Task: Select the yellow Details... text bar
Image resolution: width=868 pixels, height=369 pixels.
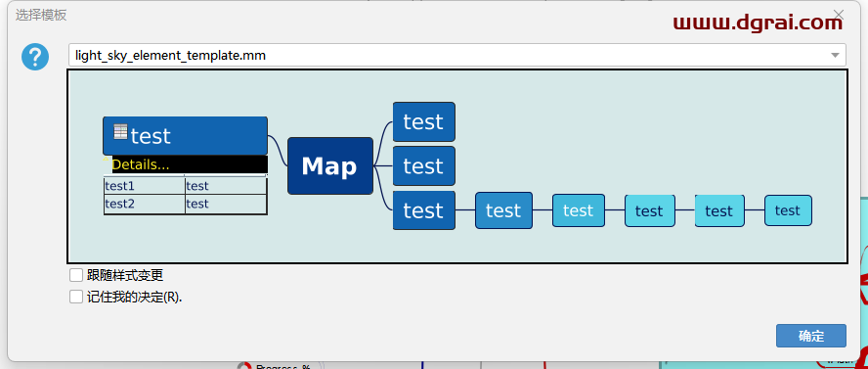Action: [190, 164]
